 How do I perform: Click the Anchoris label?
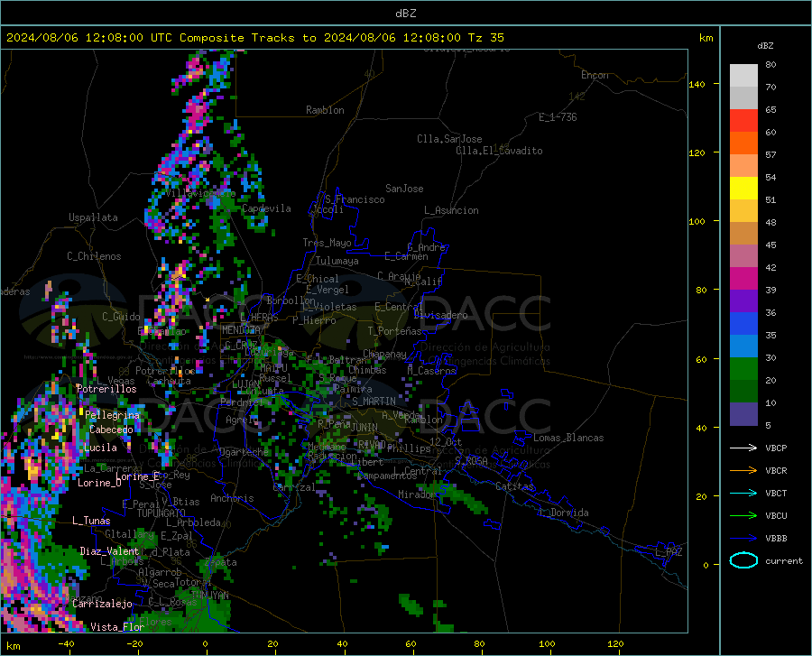click(x=232, y=498)
